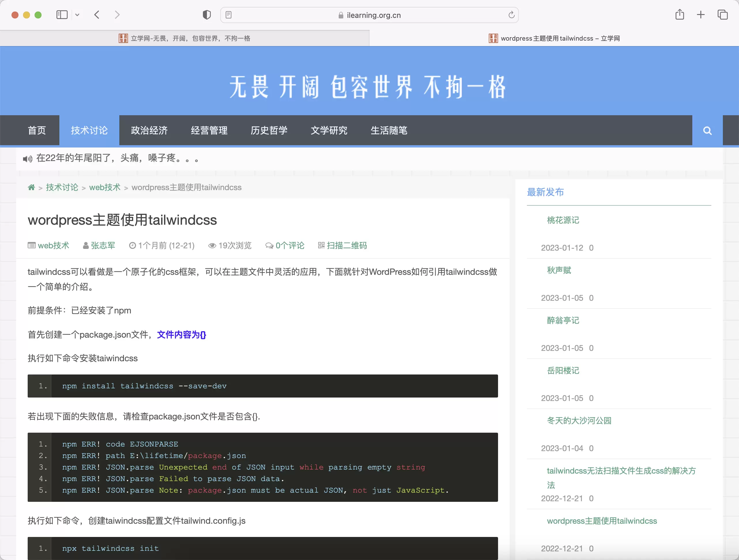Screen dimensions: 739x560
Task: Click the site banner 无畏 开阔 包容世界
Action: tap(367, 87)
